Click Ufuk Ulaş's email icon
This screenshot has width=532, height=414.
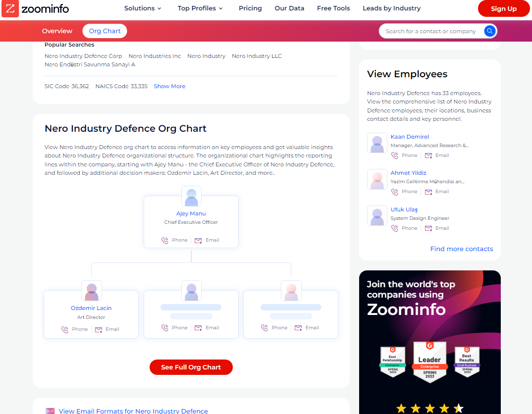click(428, 228)
